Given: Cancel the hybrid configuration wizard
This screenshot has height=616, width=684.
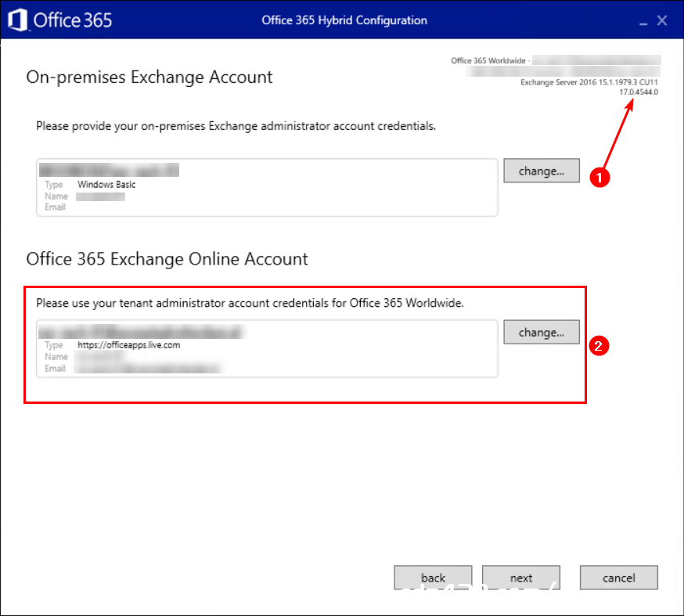Looking at the screenshot, I should point(618,578).
